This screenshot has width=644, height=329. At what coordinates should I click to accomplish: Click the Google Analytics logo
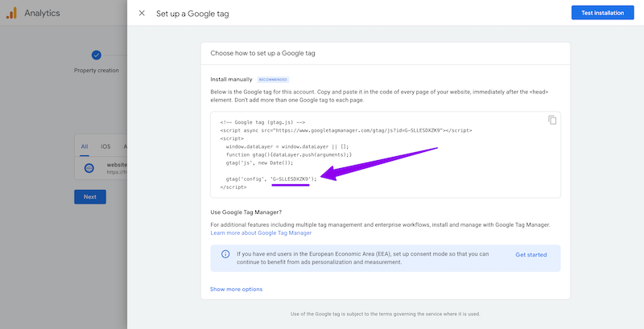coord(11,13)
